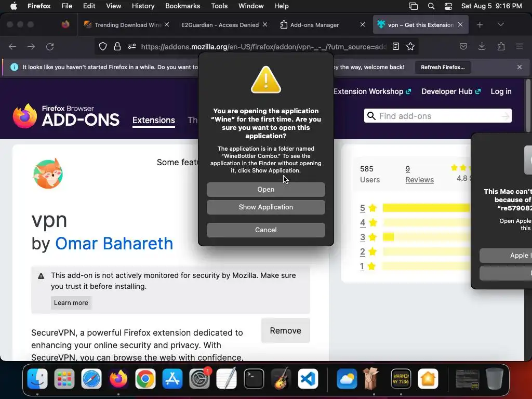Open the Tools menu
This screenshot has height=399, width=532.
coord(219,6)
